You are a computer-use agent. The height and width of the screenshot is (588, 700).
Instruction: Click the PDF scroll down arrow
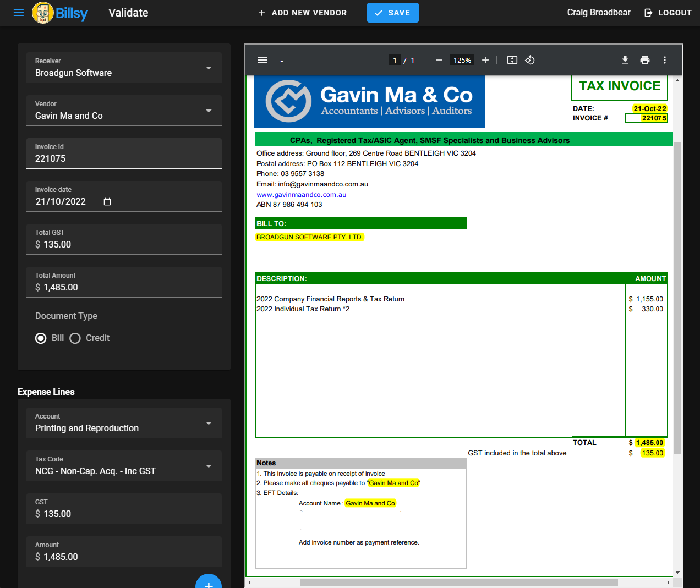(677, 573)
